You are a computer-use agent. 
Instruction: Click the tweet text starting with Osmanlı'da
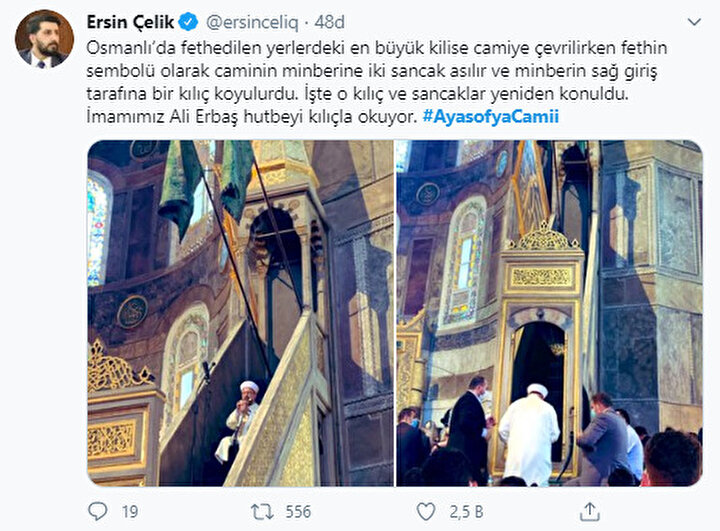point(377,82)
